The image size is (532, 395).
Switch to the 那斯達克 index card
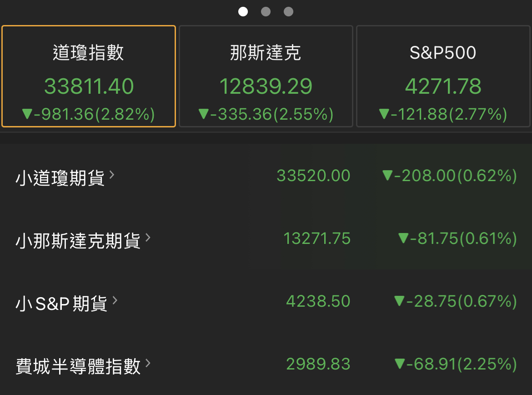266,76
